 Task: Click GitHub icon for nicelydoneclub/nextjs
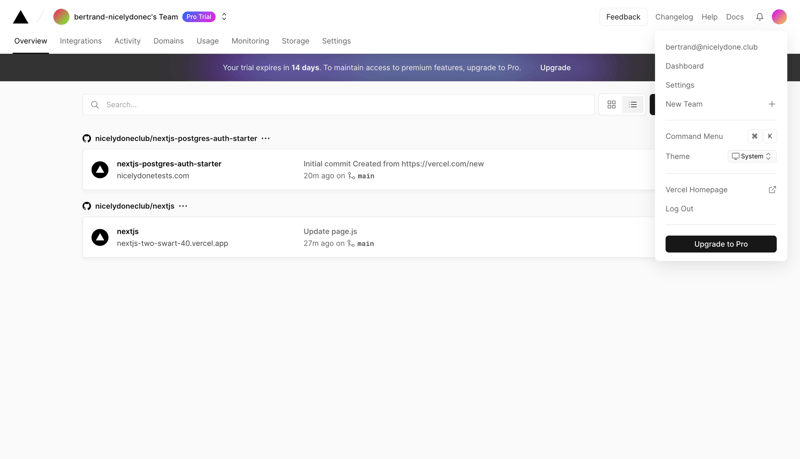tap(87, 206)
